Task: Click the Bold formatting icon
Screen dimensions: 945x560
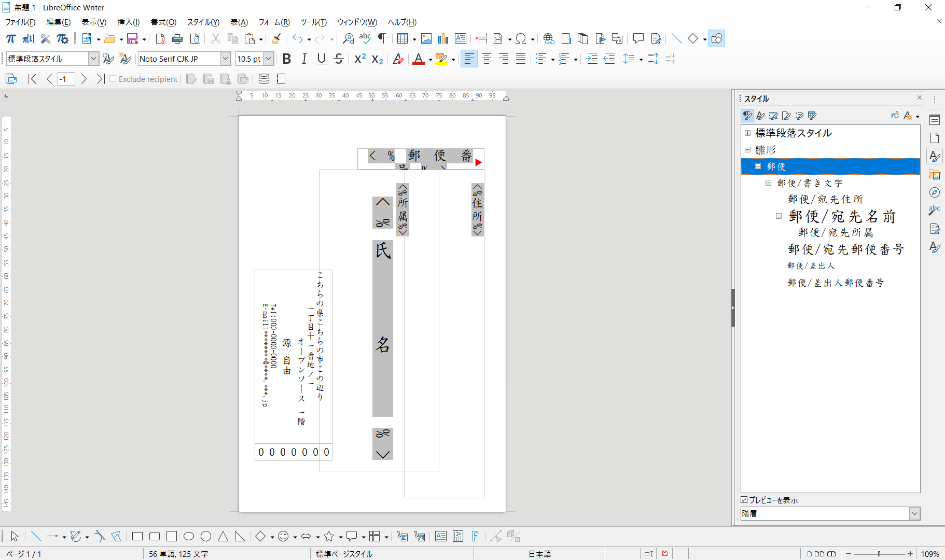Action: tap(287, 59)
